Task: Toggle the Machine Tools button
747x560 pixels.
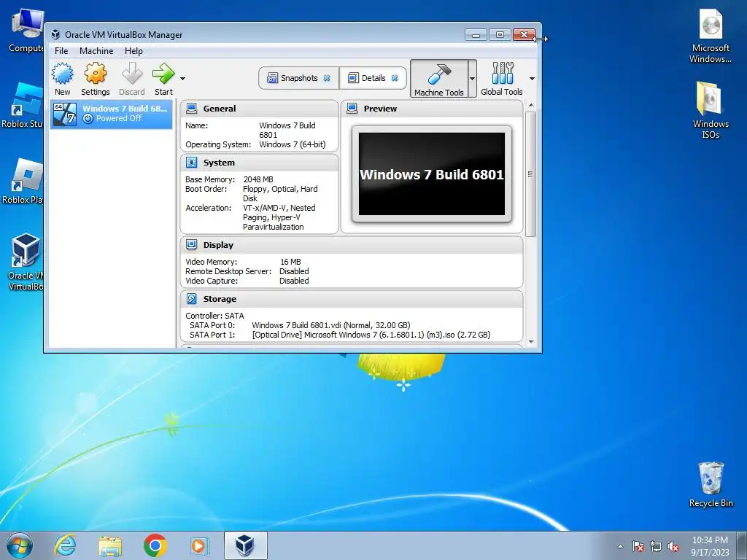Action: tap(438, 79)
